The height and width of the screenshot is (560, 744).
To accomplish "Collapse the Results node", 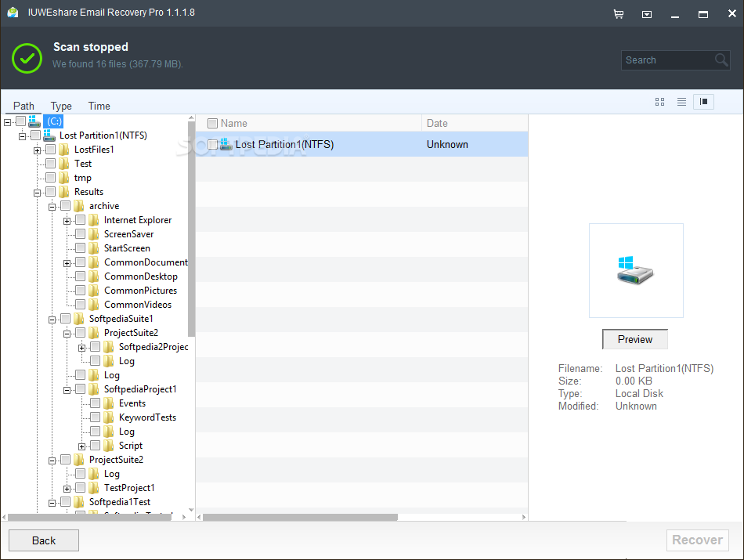I will tap(37, 193).
